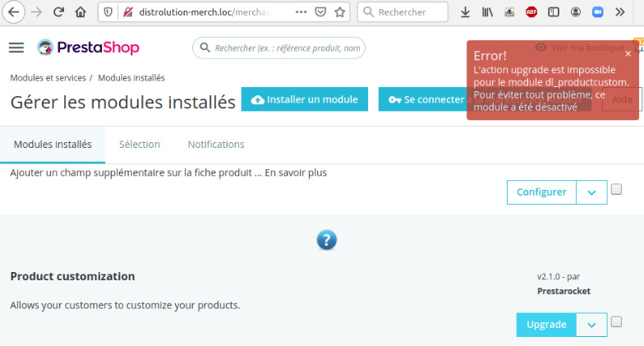
Task: Show more toolbar tools chevrons
Action: pos(620,12)
